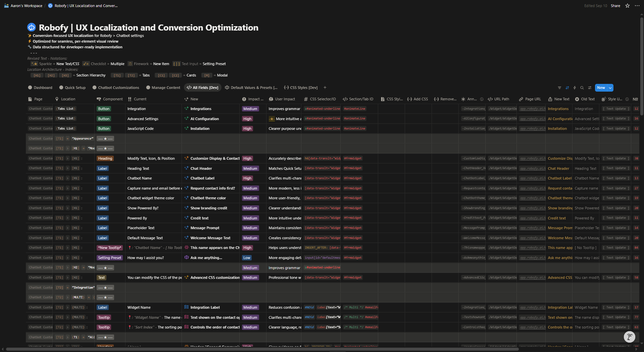
Task: Open the Component column header
Action: tap(110, 99)
